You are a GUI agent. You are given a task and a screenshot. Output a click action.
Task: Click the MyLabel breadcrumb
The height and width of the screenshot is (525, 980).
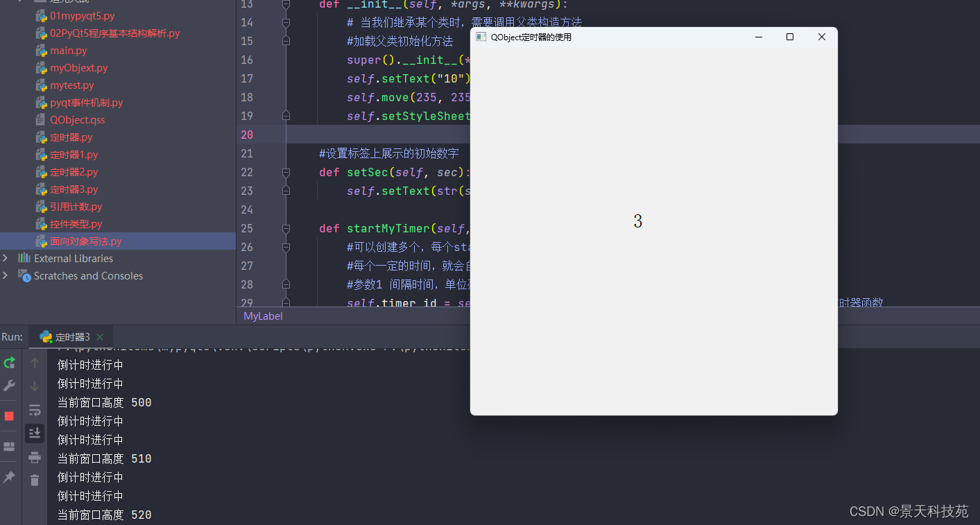[x=263, y=316]
